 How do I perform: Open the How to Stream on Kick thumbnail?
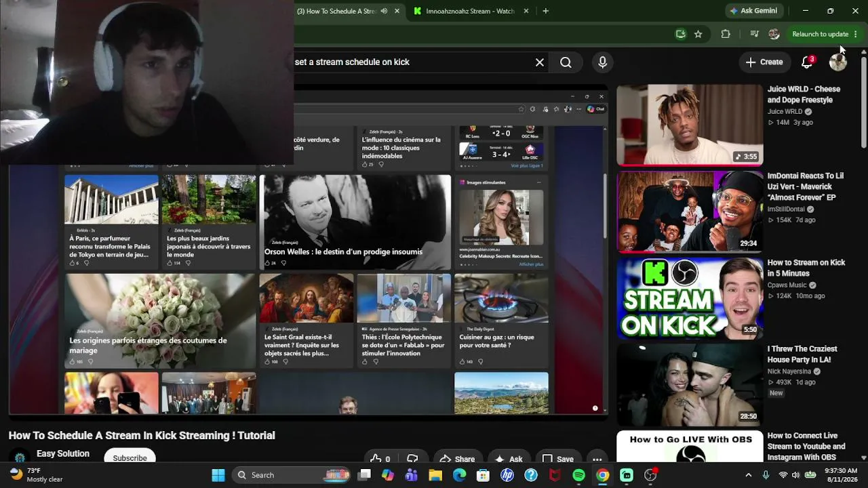click(x=690, y=298)
